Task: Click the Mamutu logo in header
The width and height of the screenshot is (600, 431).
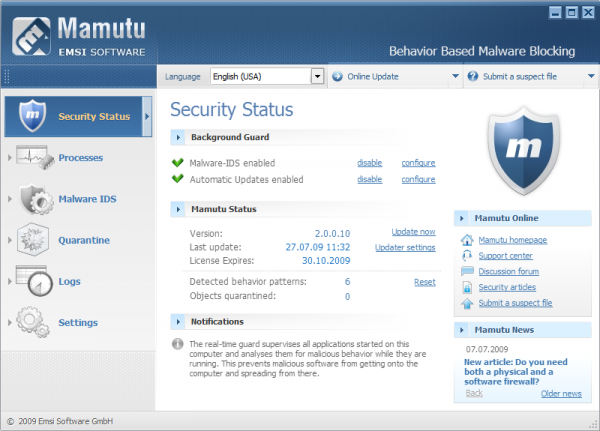Action: 31,36
